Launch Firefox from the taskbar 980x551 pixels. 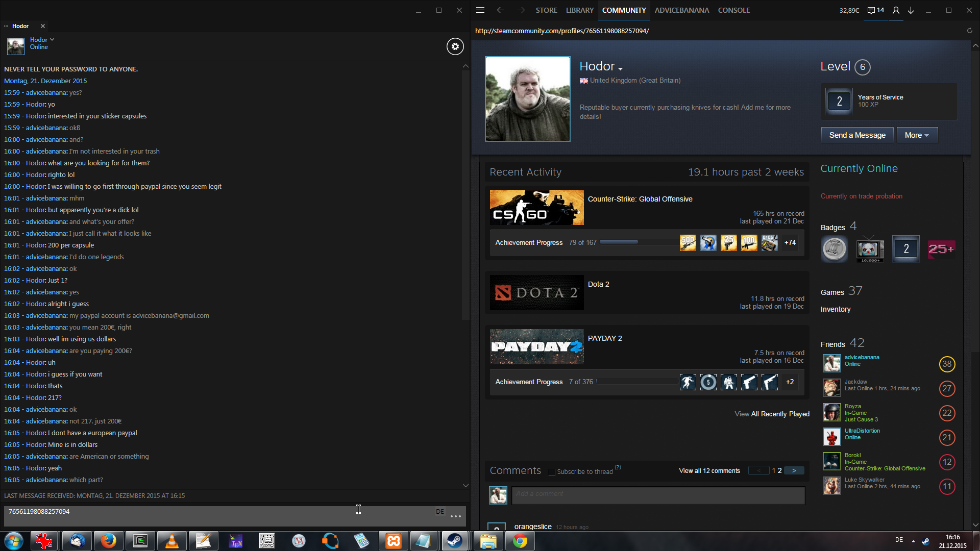coord(108,541)
